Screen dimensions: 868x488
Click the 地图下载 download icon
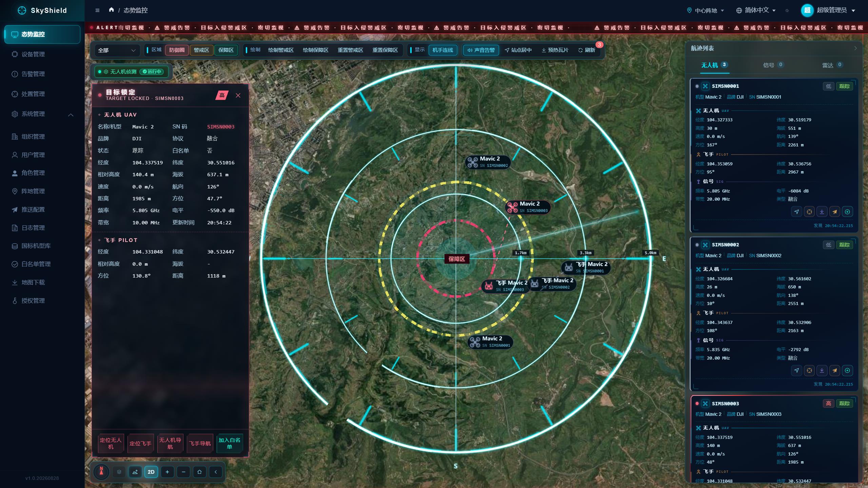(x=15, y=282)
